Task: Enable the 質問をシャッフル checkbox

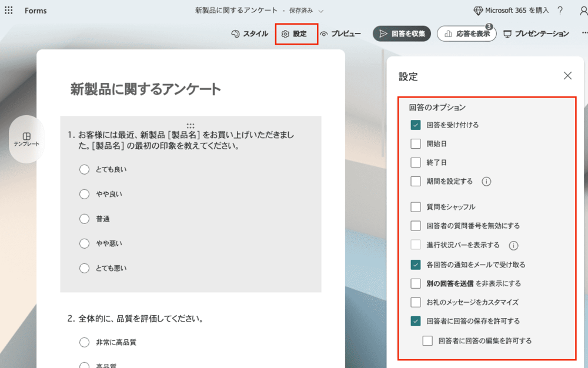Action: click(416, 207)
